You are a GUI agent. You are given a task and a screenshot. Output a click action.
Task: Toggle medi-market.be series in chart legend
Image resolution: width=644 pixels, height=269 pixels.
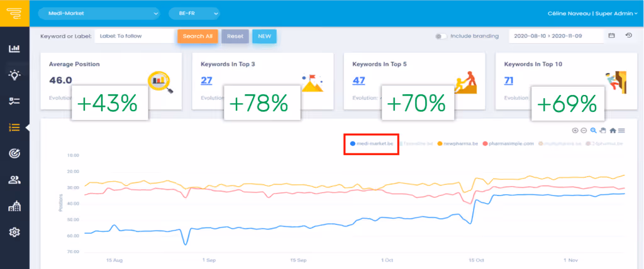pyautogui.click(x=371, y=144)
